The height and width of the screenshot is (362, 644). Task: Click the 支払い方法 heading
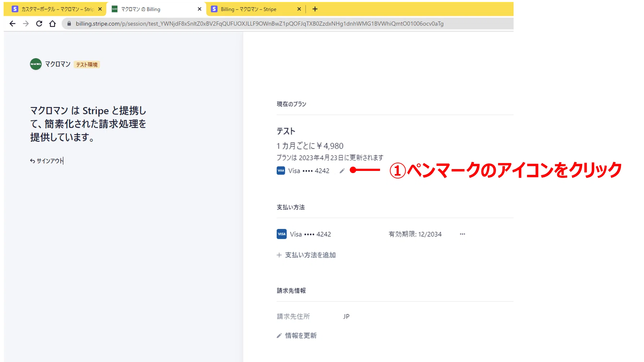[291, 207]
